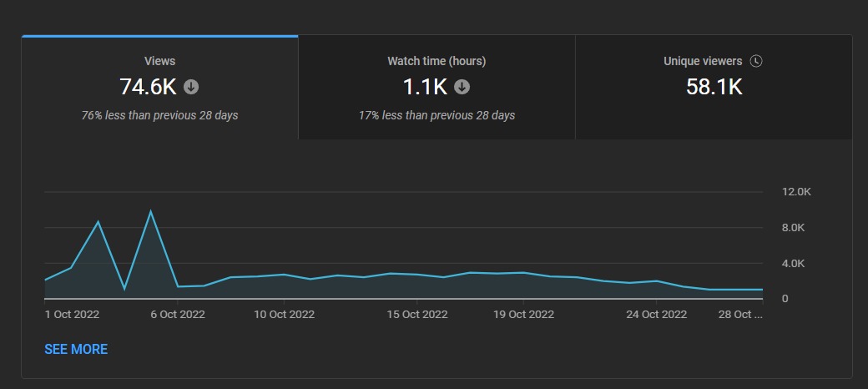Image resolution: width=868 pixels, height=389 pixels.
Task: Click the 1 Oct 2022 axis label
Action: point(72,315)
